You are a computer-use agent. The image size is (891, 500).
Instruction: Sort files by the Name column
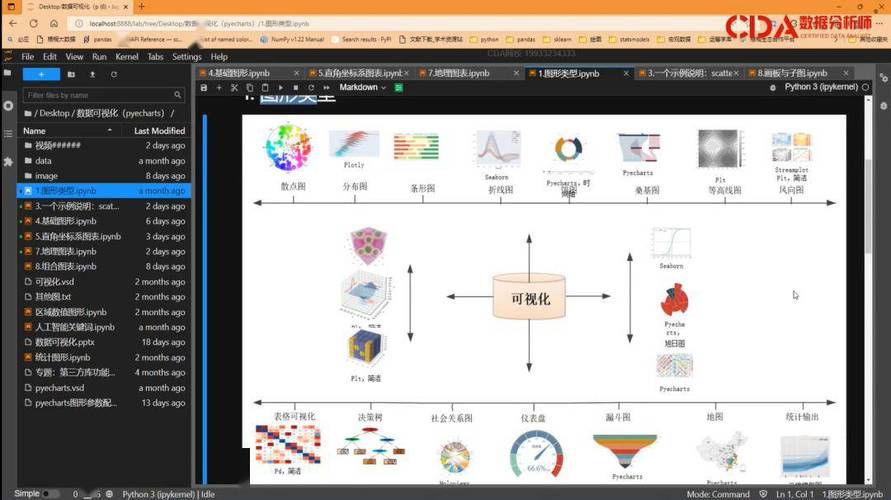pos(67,131)
